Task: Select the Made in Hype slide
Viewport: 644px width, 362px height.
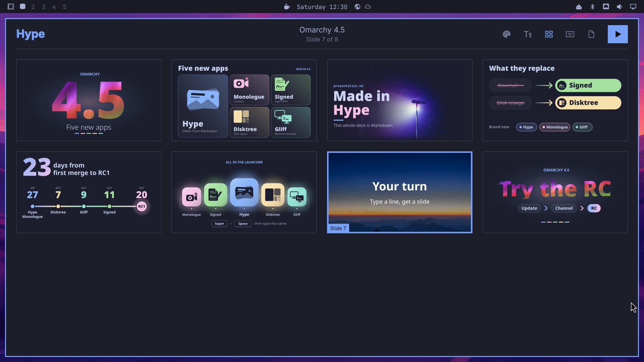Action: (x=399, y=100)
